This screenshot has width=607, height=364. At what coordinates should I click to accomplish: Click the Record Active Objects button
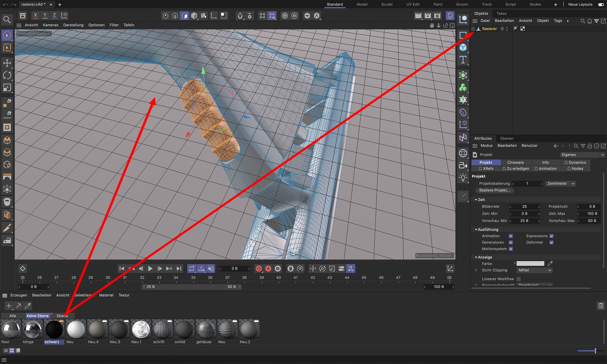coord(259,269)
